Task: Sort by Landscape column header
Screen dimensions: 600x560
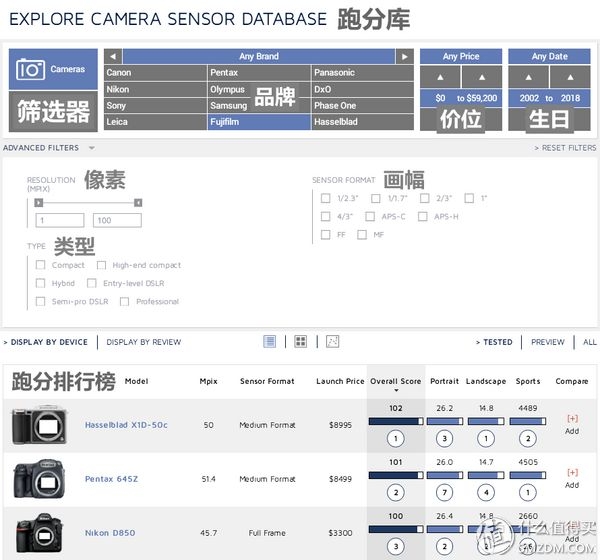Action: (486, 381)
